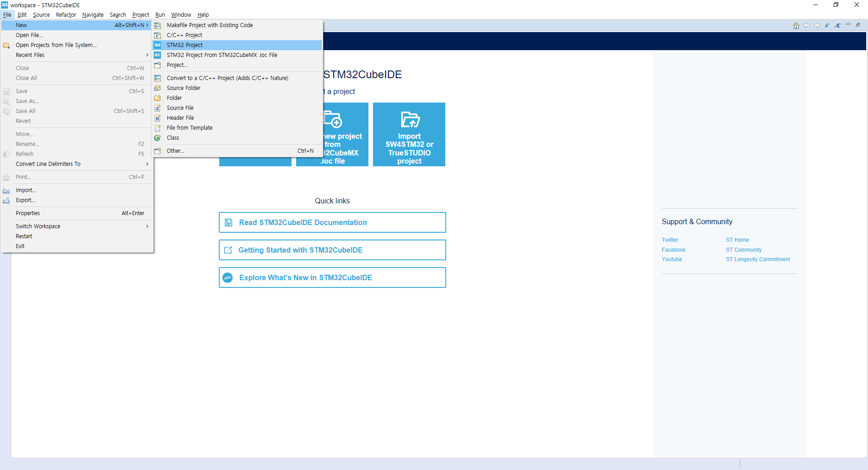The height and width of the screenshot is (470, 868).
Task: Open the ST Community link
Action: (x=744, y=250)
